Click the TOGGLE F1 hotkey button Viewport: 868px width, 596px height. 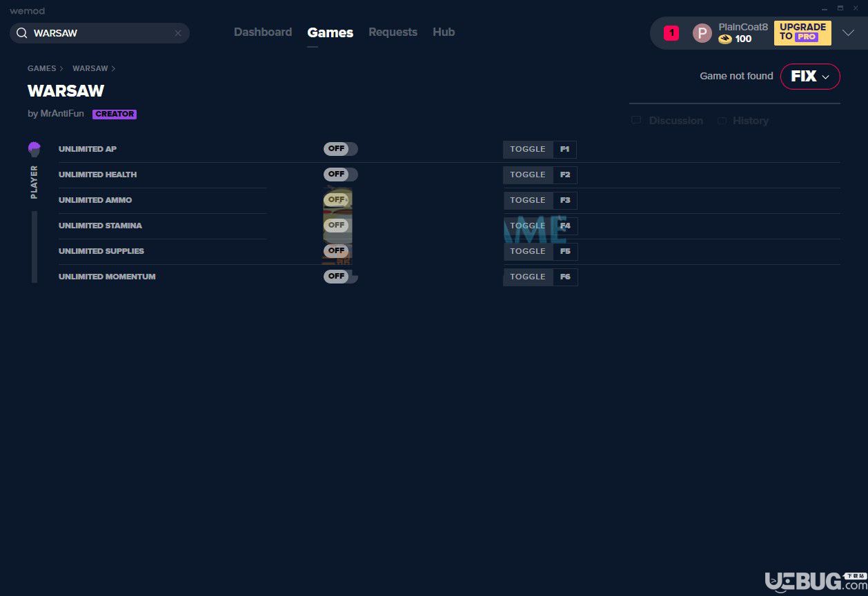(x=540, y=149)
